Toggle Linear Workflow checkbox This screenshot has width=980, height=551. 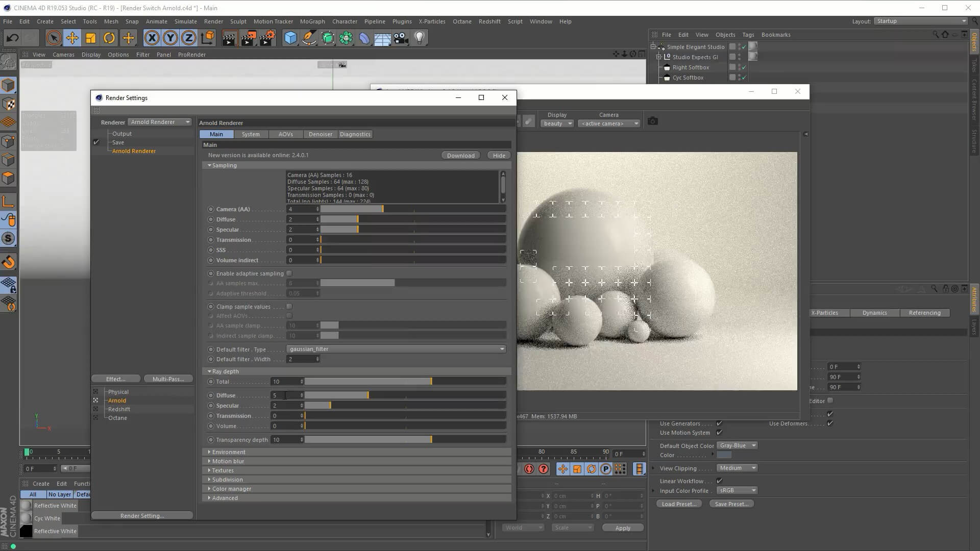(719, 481)
